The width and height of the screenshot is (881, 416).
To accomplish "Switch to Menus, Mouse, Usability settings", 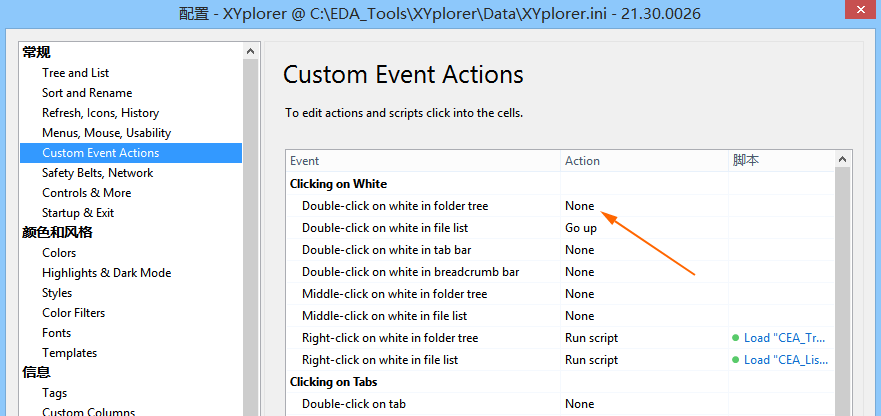I will (106, 133).
